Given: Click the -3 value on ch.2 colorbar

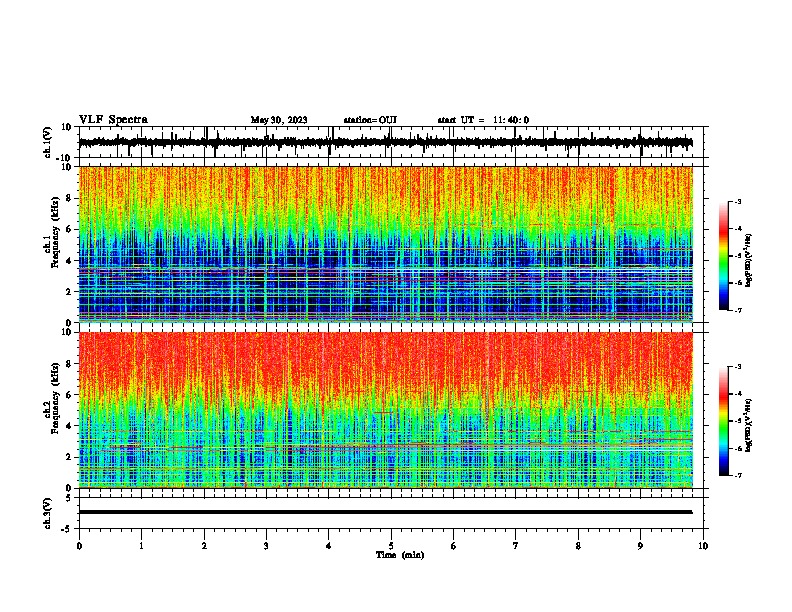Looking at the screenshot, I should click(x=737, y=367).
